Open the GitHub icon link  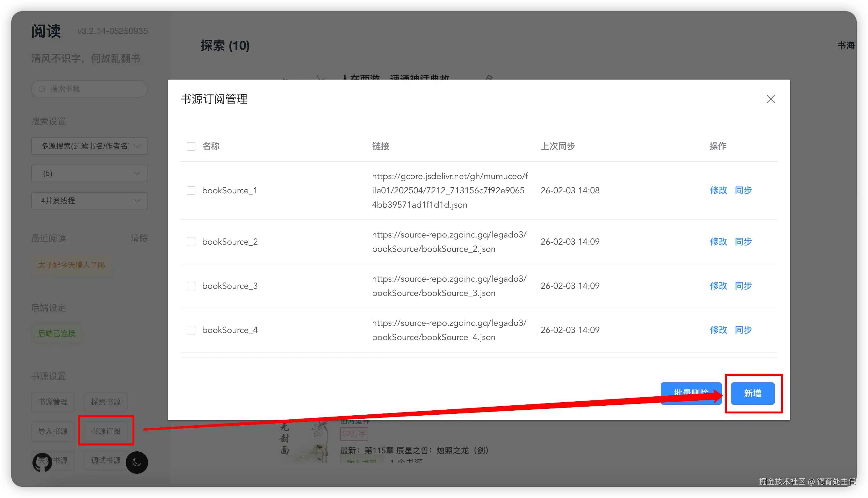coord(42,463)
